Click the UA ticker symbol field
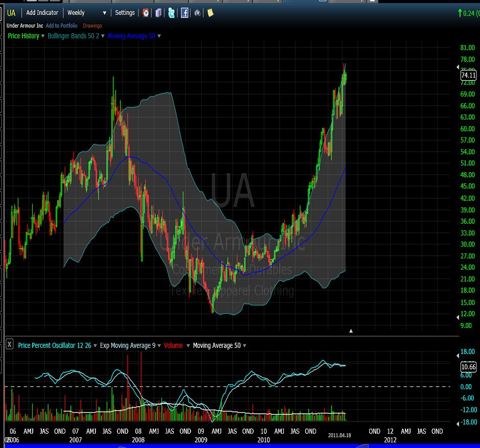 (x=11, y=13)
